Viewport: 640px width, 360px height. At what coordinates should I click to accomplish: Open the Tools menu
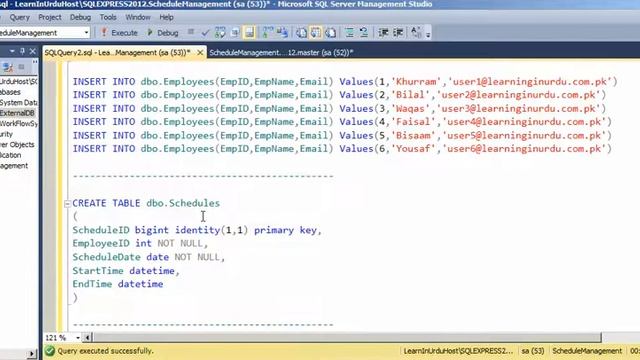(x=108, y=17)
